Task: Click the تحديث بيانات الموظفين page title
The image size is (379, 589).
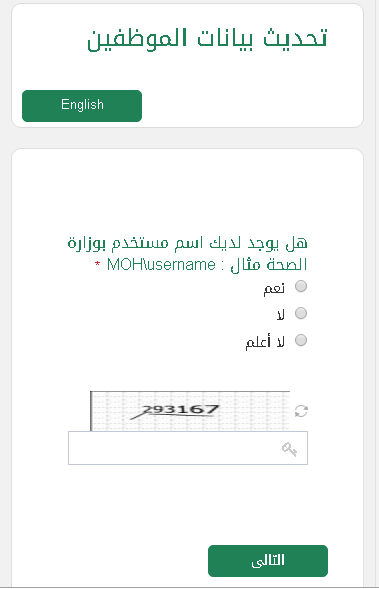Action: [x=207, y=39]
